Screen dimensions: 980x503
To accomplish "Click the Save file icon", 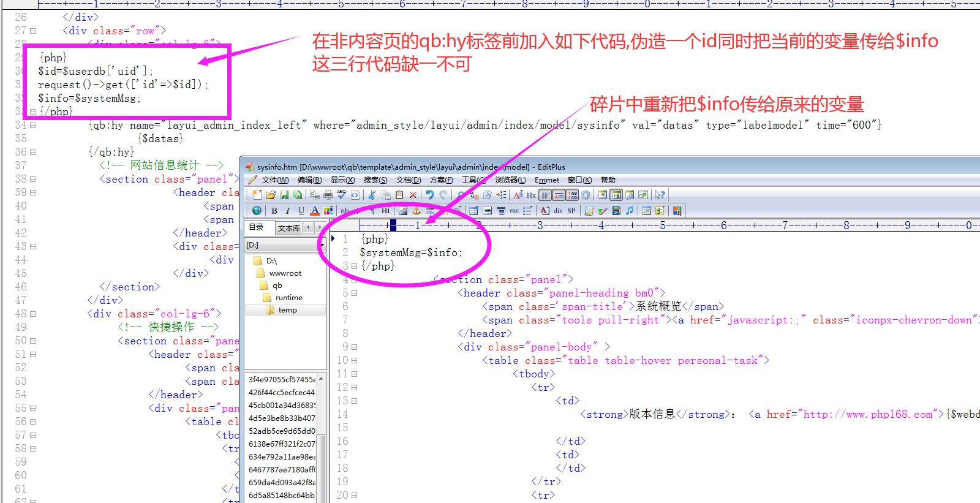I will (x=284, y=195).
